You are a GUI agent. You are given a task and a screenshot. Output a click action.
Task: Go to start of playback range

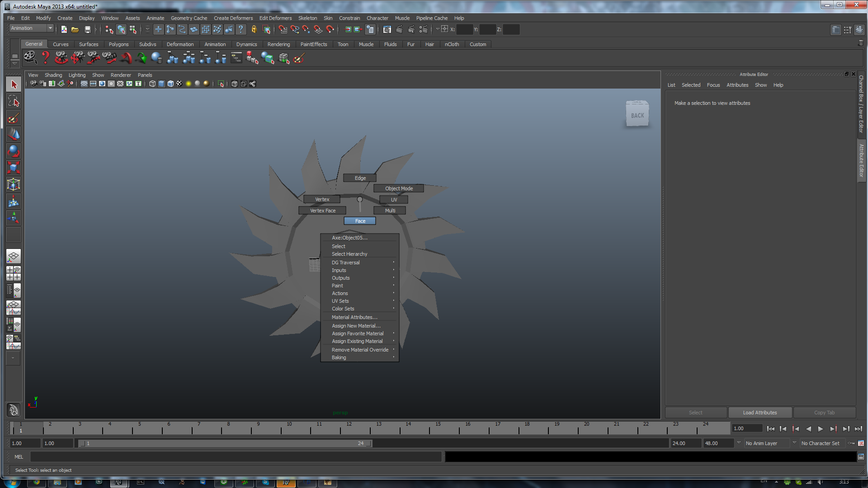click(x=771, y=429)
